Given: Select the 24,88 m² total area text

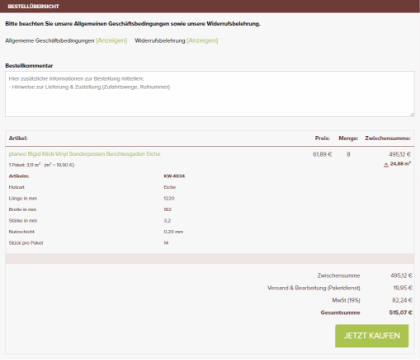Looking at the screenshot, I should (400, 164).
